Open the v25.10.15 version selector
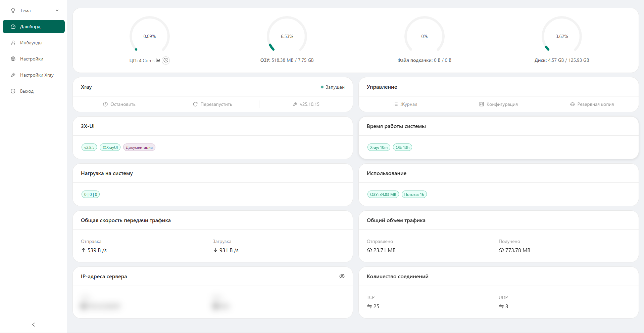The height and width of the screenshot is (333, 644). (306, 104)
